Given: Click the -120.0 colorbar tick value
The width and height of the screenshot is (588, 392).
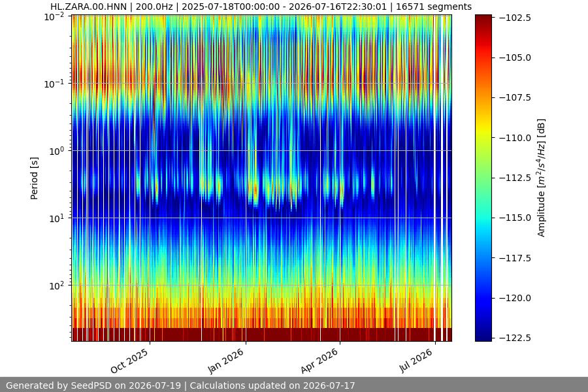Looking at the screenshot, I should point(515,298).
